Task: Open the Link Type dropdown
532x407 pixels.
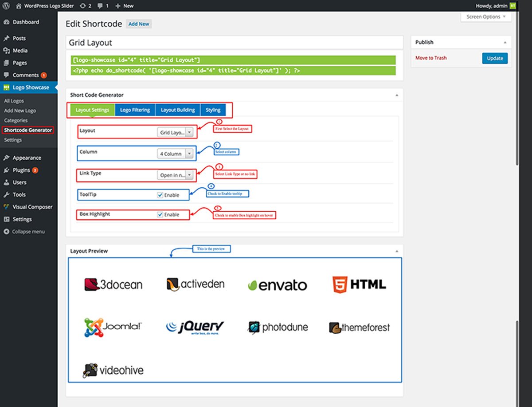Action: pyautogui.click(x=176, y=175)
